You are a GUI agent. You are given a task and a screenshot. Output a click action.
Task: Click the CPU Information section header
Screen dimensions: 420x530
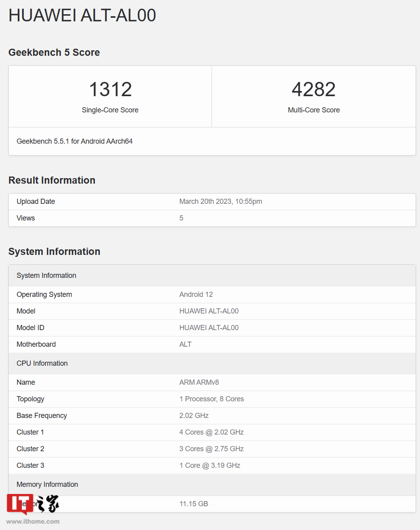[42, 363]
